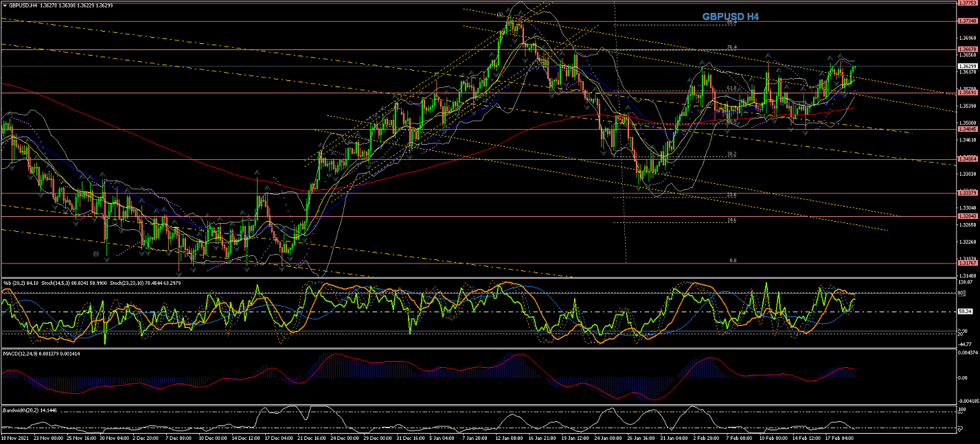Click the 1.31767 bottom level price tag
The height and width of the screenshot is (444, 980).
coord(966,263)
